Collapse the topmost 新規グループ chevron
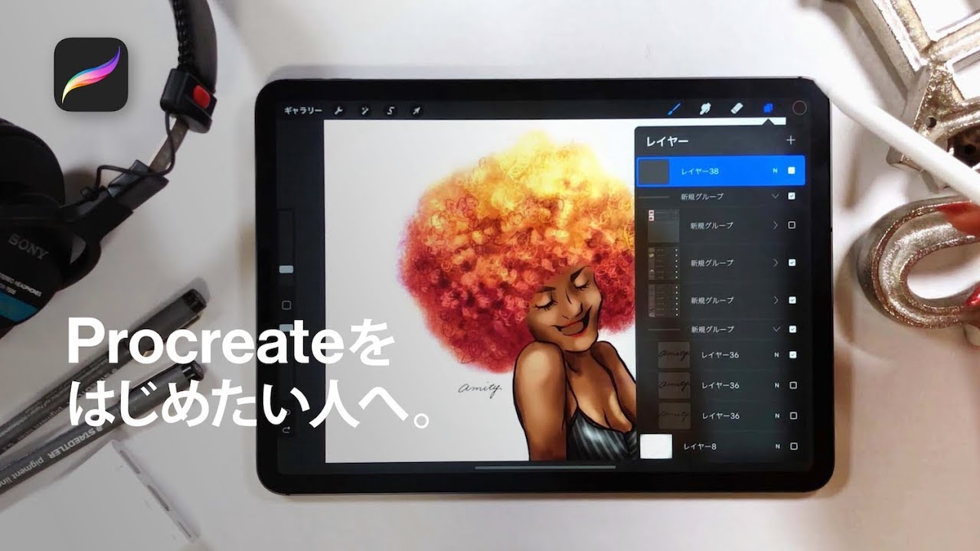 775,197
